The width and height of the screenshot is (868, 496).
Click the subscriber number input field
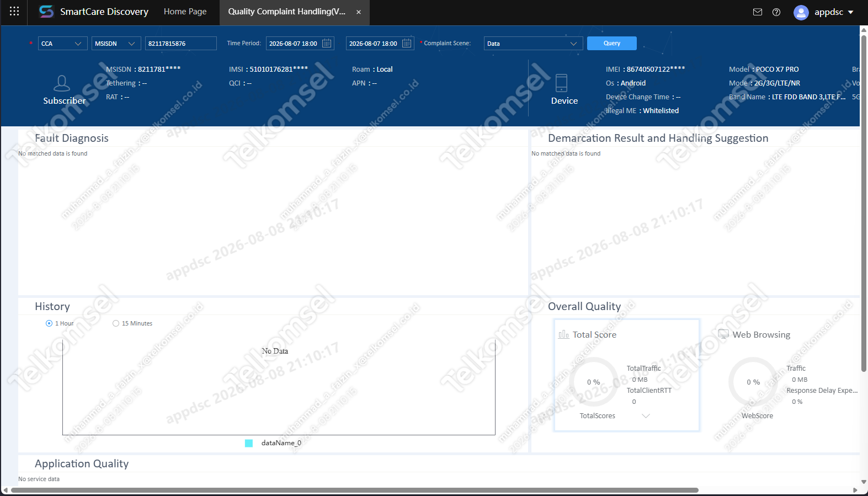(181, 44)
